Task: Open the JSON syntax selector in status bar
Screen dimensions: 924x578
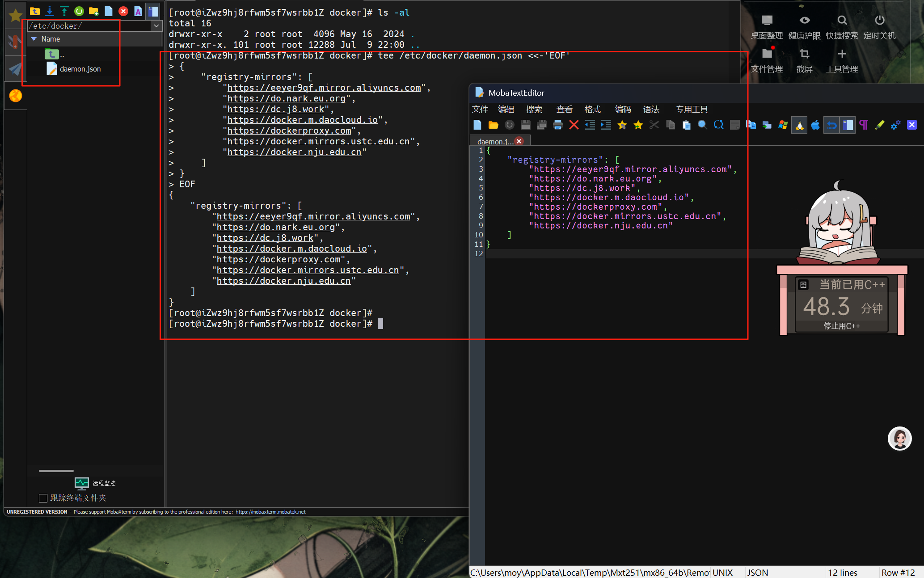Action: point(758,572)
